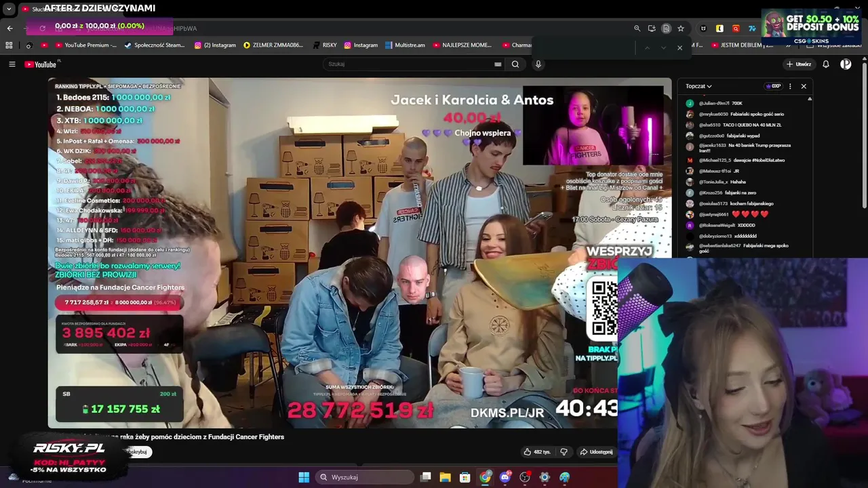Go to the YouTube home logo

click(x=41, y=64)
